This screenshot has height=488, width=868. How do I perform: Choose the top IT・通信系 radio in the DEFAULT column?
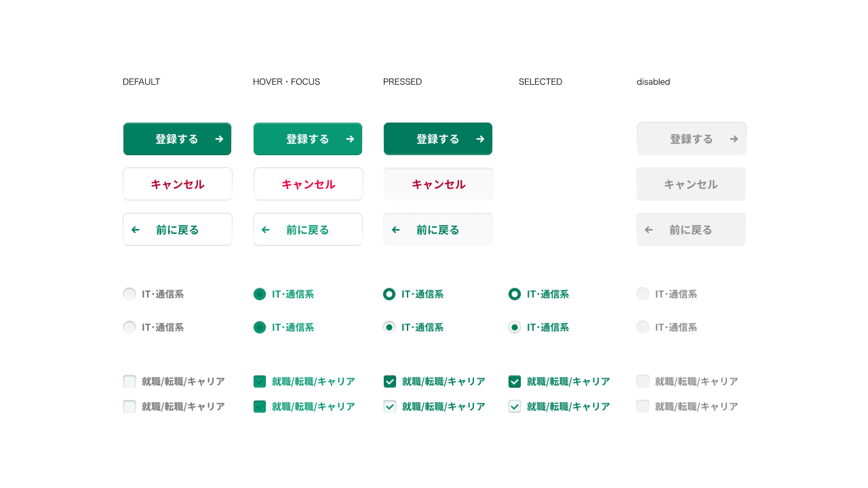coord(130,294)
